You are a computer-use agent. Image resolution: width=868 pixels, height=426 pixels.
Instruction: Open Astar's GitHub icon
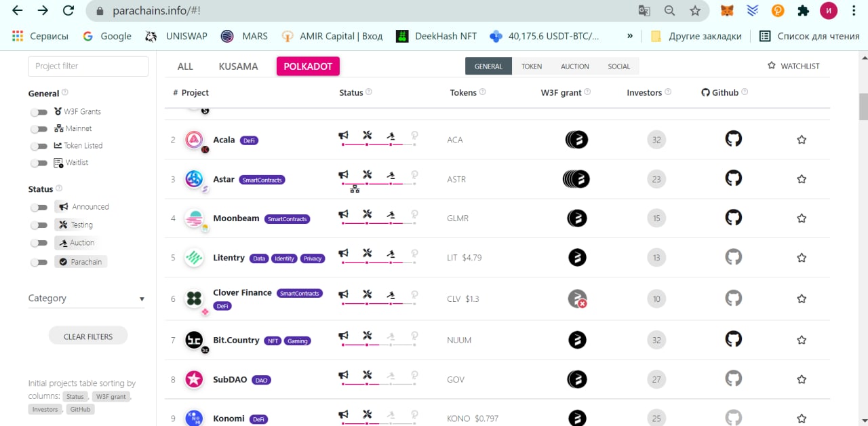pos(733,178)
